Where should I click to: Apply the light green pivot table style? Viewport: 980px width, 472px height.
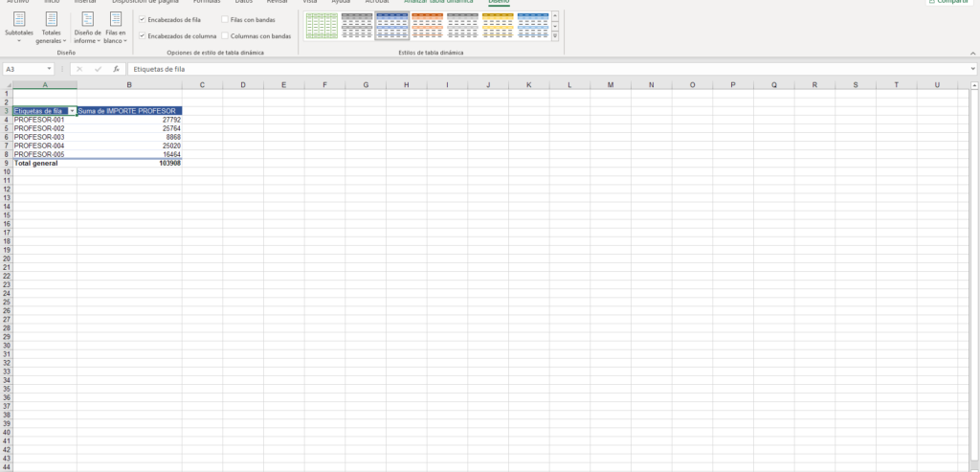click(322, 26)
